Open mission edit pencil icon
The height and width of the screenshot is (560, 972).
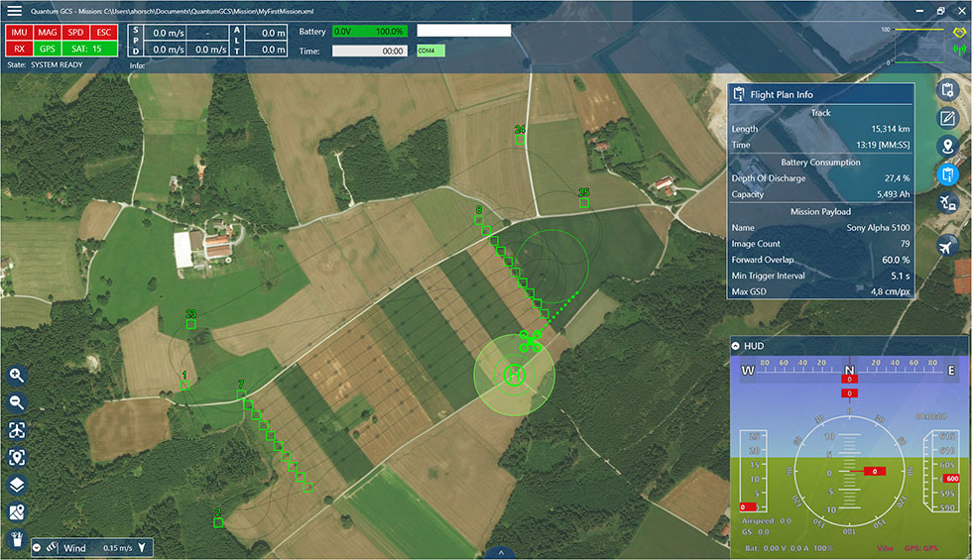948,119
